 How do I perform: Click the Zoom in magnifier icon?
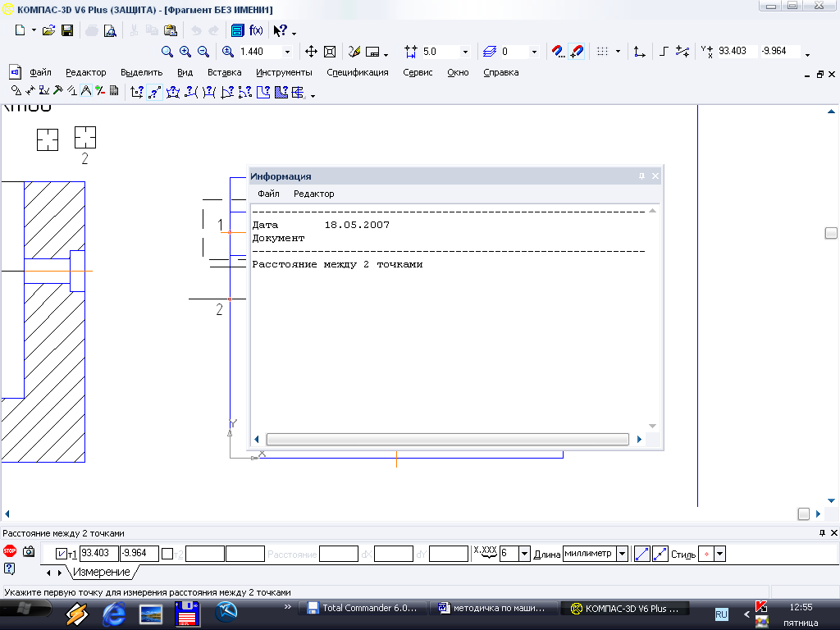(185, 52)
